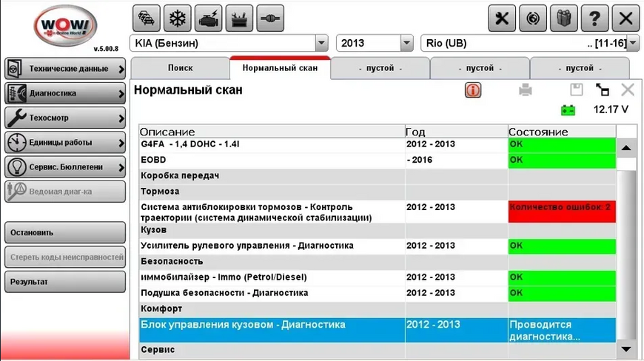Click the scrollbar up arrow
The width and height of the screenshot is (644, 361).
(626, 148)
